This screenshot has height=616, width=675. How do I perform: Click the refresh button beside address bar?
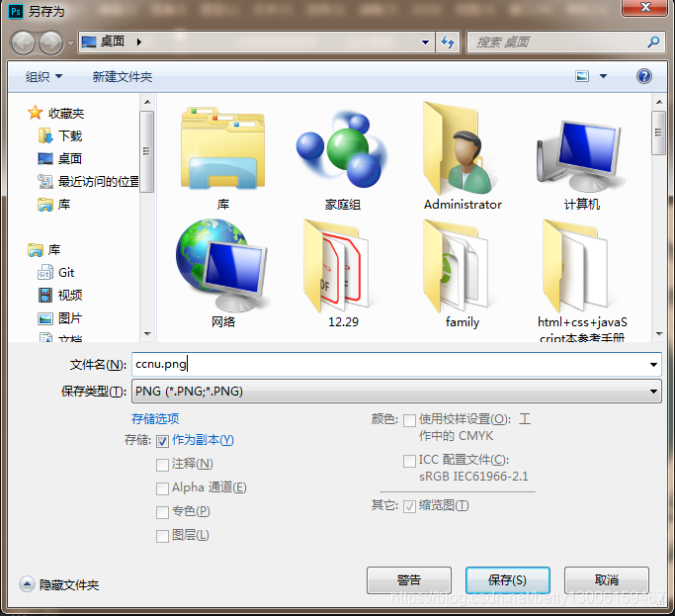pos(448,43)
